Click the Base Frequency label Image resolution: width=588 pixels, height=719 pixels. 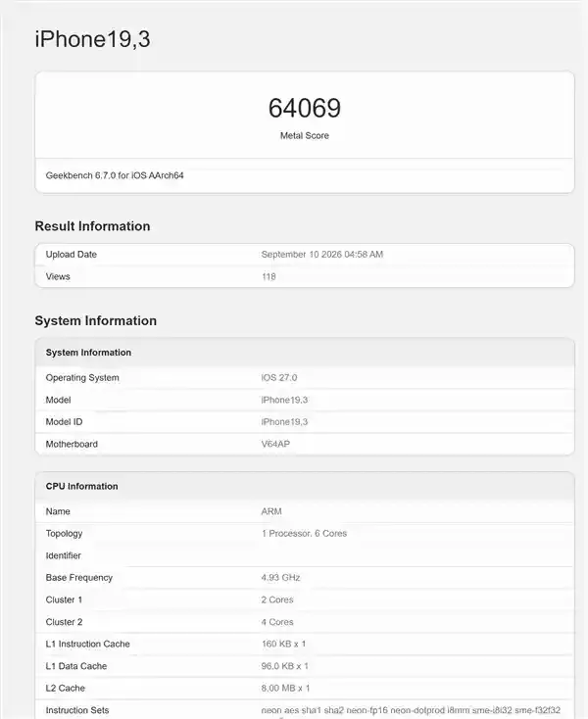pos(78,578)
